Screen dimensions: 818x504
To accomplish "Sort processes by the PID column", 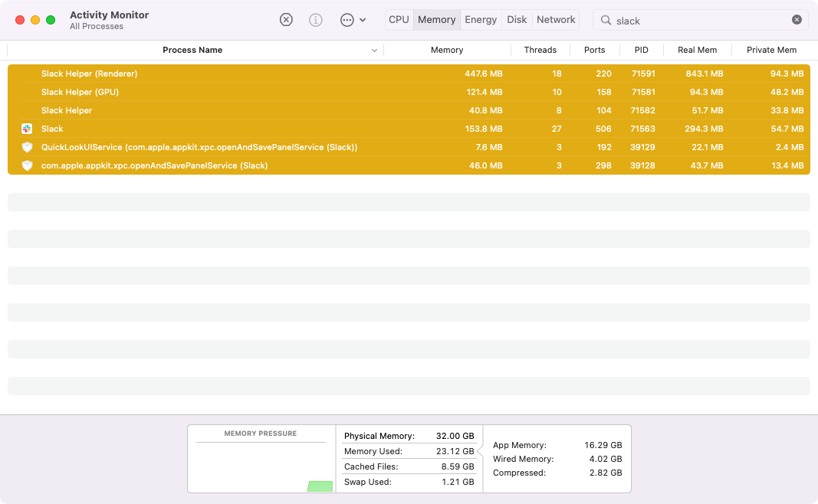I will click(x=641, y=50).
